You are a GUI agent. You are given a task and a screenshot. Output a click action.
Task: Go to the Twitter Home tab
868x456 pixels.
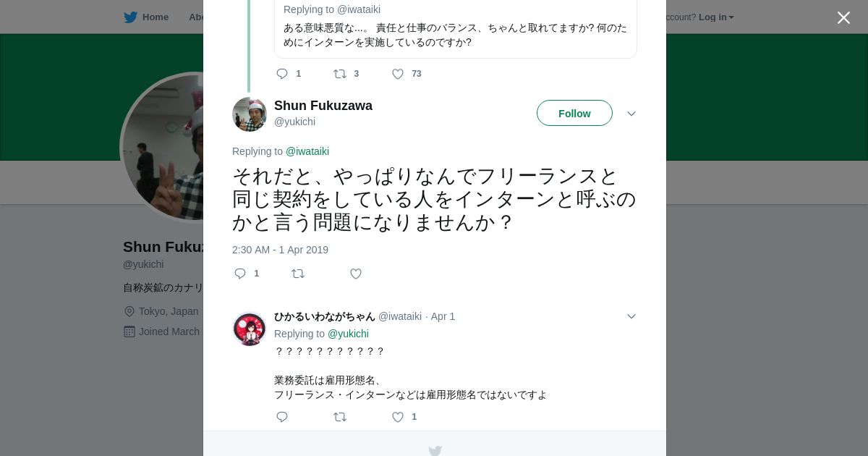click(147, 17)
